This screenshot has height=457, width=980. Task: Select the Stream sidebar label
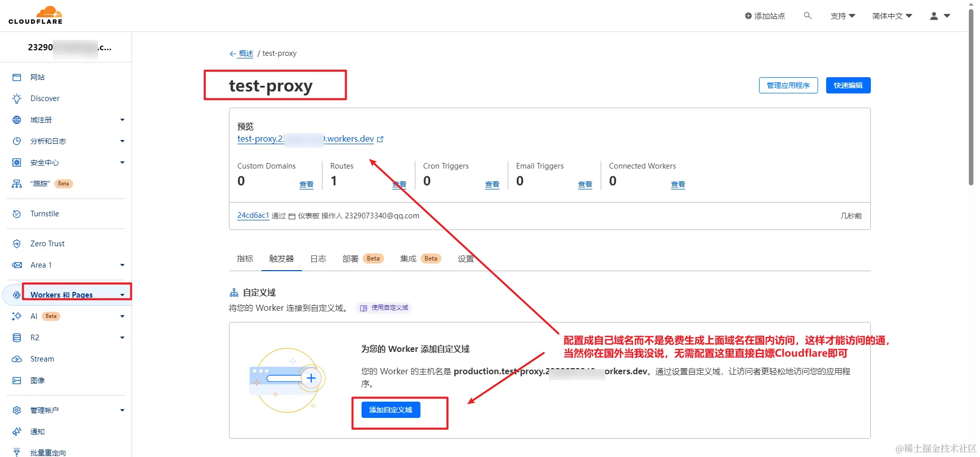click(x=42, y=359)
